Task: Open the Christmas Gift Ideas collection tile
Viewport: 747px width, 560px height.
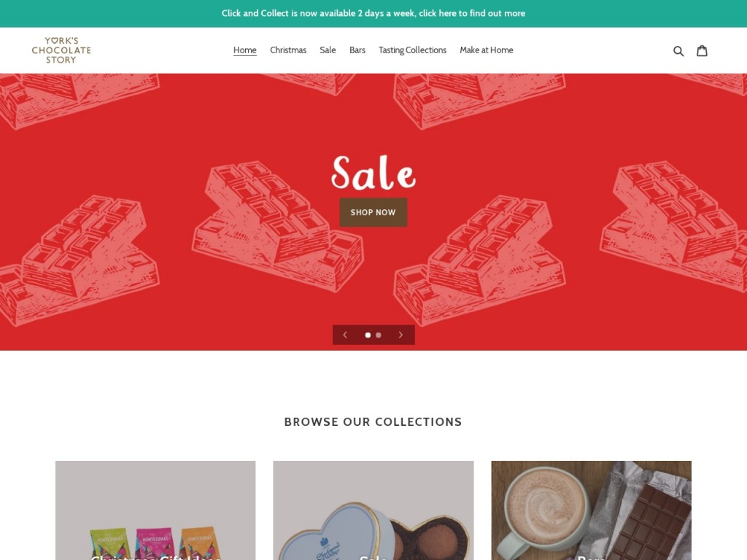Action: [155, 510]
